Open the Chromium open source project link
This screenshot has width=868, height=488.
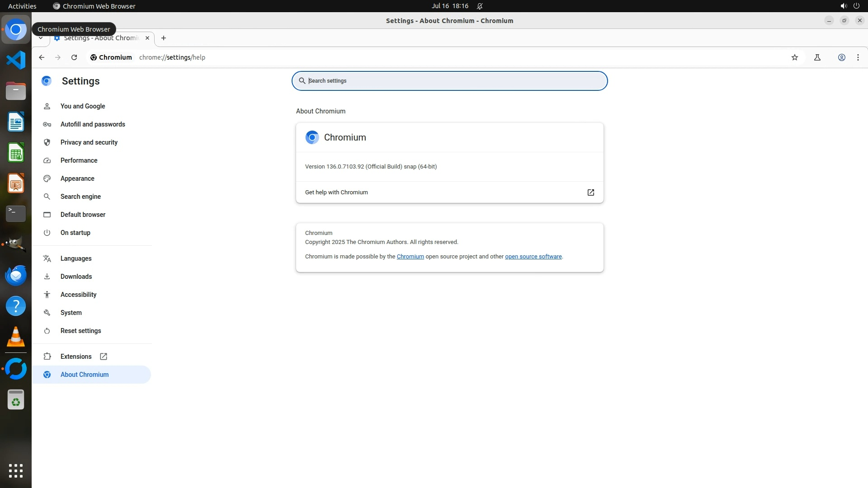[410, 257]
